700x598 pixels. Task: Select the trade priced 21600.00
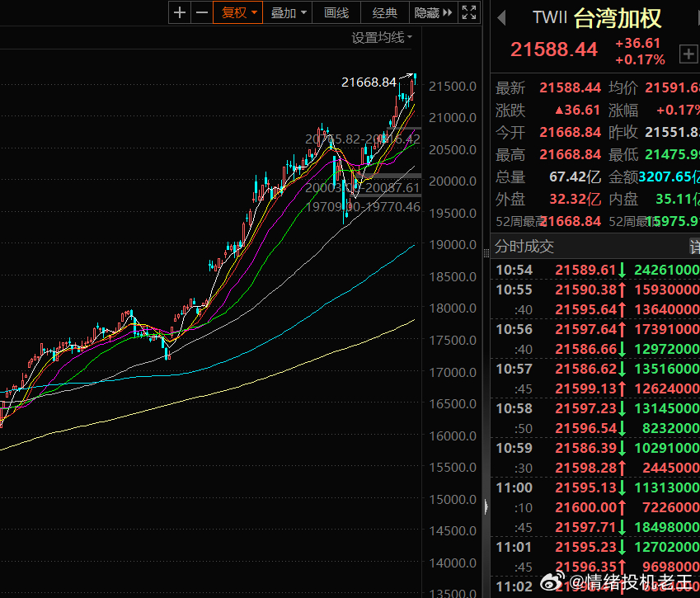pyautogui.click(x=595, y=507)
